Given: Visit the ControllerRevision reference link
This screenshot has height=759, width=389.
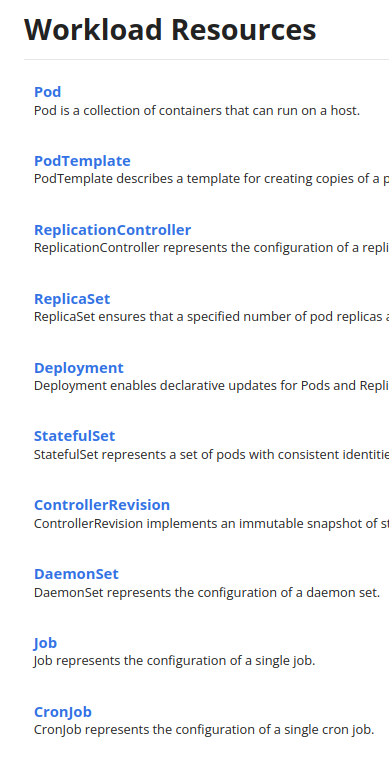Looking at the screenshot, I should tap(102, 505).
